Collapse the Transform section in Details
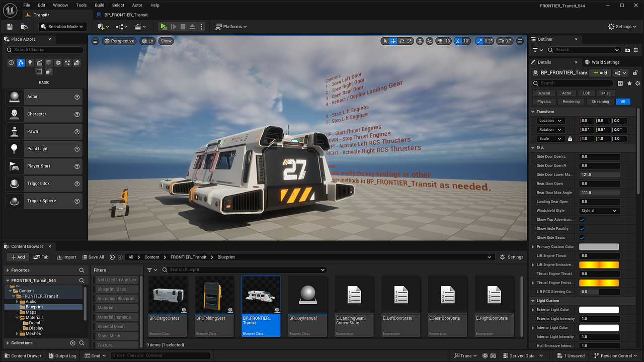This screenshot has width=644, height=362. [533, 112]
